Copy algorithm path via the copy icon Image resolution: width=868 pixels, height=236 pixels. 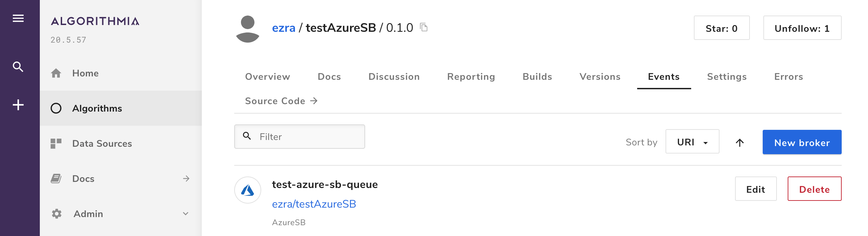(424, 27)
